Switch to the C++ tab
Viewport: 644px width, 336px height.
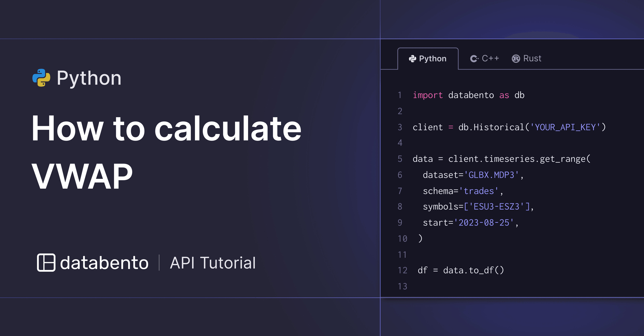[484, 58]
